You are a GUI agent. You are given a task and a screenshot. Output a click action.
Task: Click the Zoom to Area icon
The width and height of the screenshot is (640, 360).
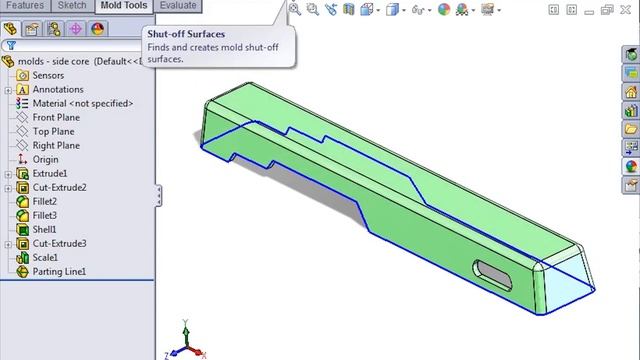[x=313, y=9]
